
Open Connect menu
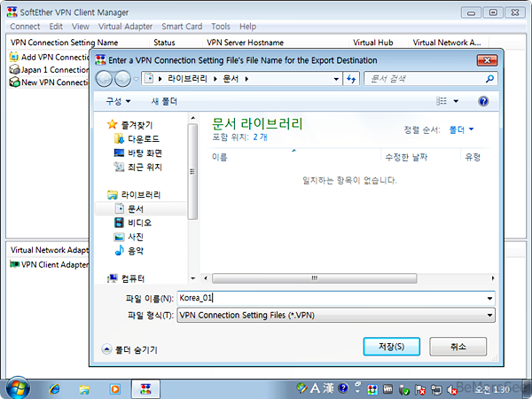(25, 27)
